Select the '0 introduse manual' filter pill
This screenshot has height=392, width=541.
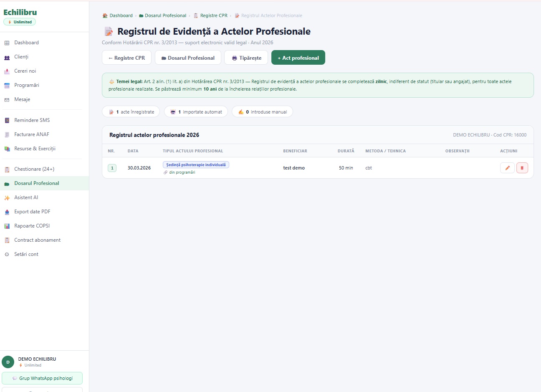(x=262, y=111)
